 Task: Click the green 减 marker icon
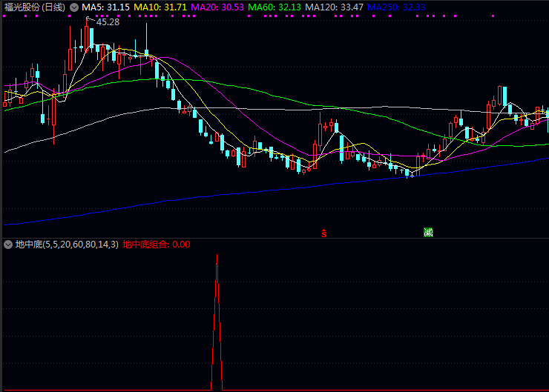click(428, 232)
